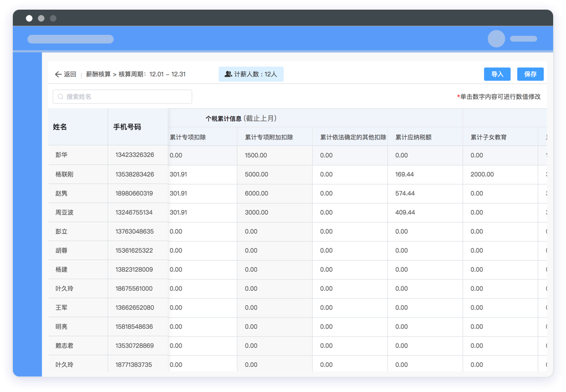Click the user avatar circle in header
This screenshot has width=566, height=392.
[x=496, y=39]
